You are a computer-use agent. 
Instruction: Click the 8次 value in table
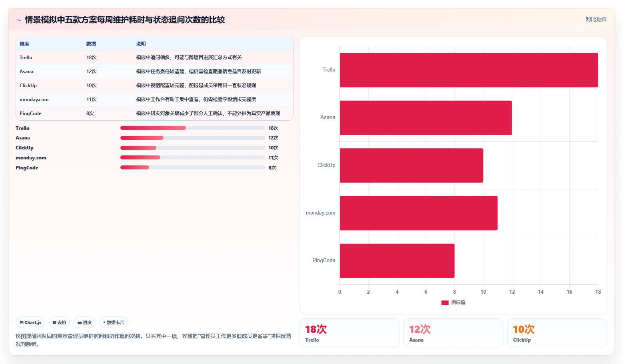pos(90,113)
